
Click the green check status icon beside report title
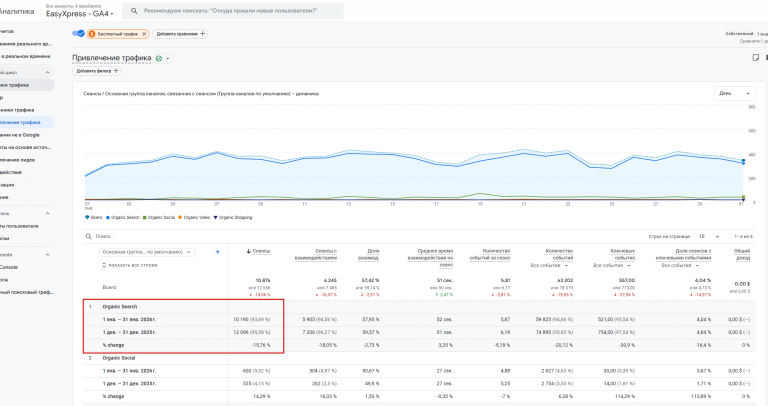[x=159, y=58]
